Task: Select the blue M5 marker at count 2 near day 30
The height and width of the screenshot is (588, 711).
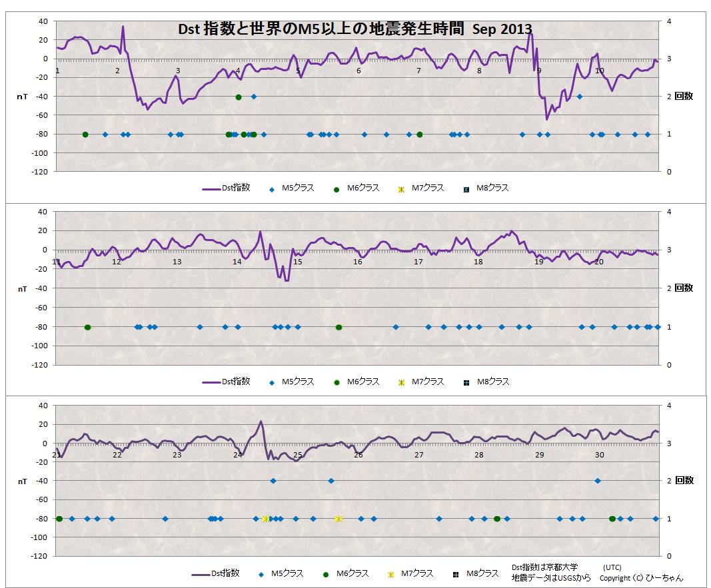Action: tap(598, 481)
